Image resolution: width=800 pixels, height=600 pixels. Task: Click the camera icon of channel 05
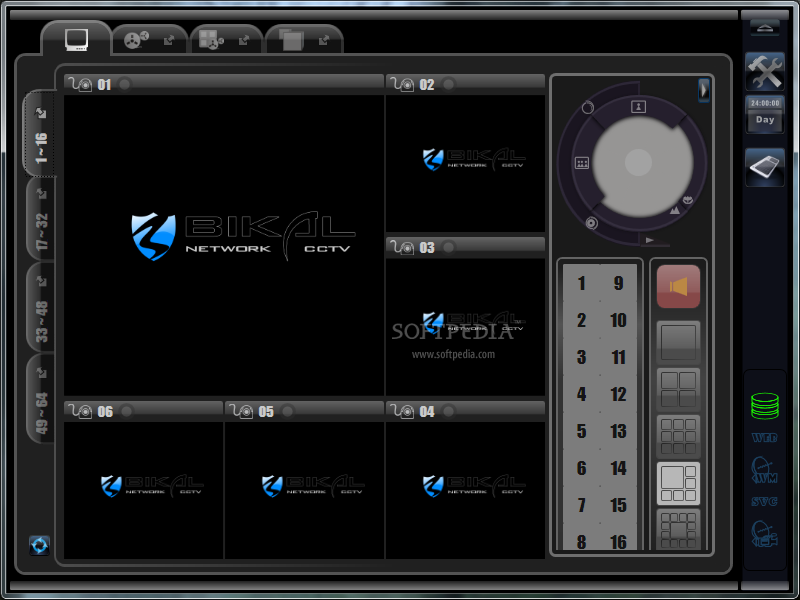(241, 411)
